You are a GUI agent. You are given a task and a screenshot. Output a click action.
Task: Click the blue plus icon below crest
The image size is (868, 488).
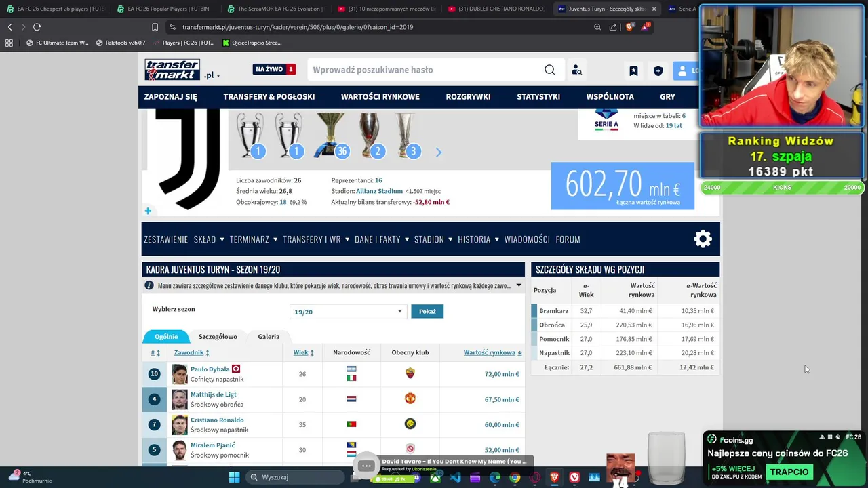(x=148, y=211)
